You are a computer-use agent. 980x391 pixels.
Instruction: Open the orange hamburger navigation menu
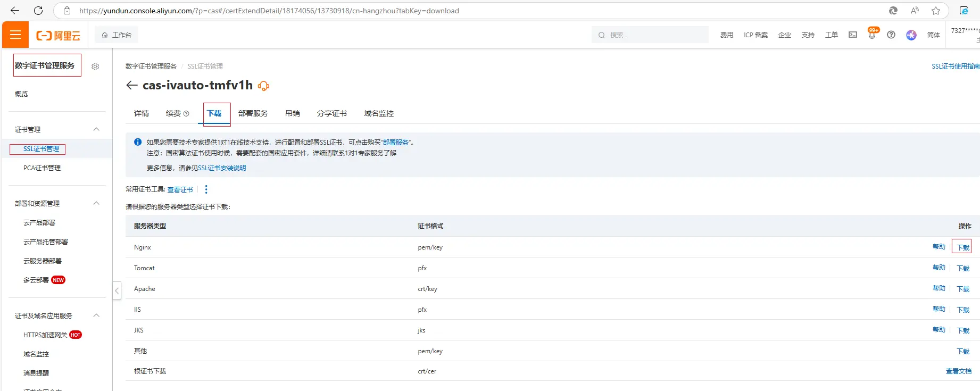pyautogui.click(x=15, y=35)
